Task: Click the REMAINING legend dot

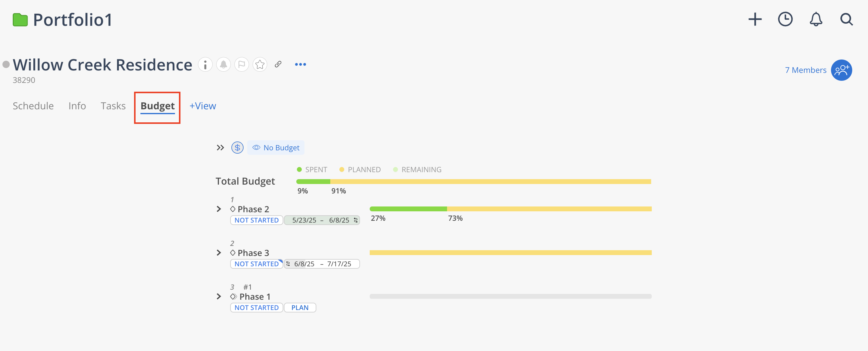Action: [x=395, y=169]
